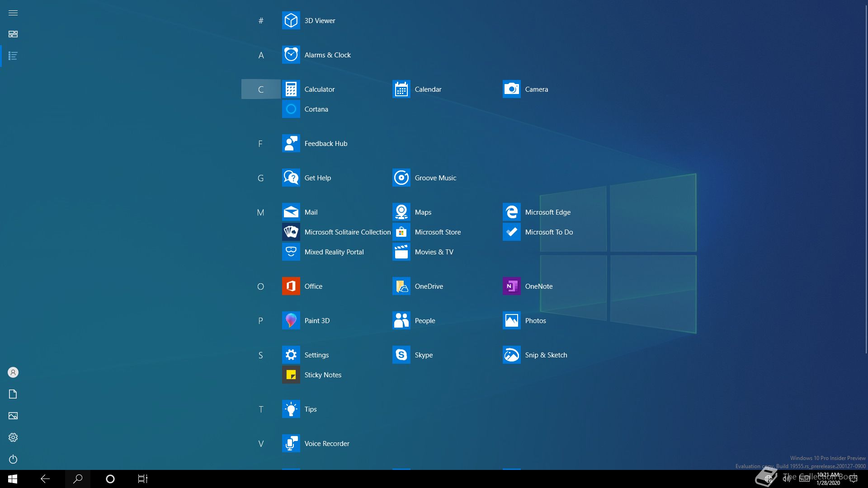Image resolution: width=868 pixels, height=488 pixels.
Task: Click the S letter group header
Action: pyautogui.click(x=261, y=355)
